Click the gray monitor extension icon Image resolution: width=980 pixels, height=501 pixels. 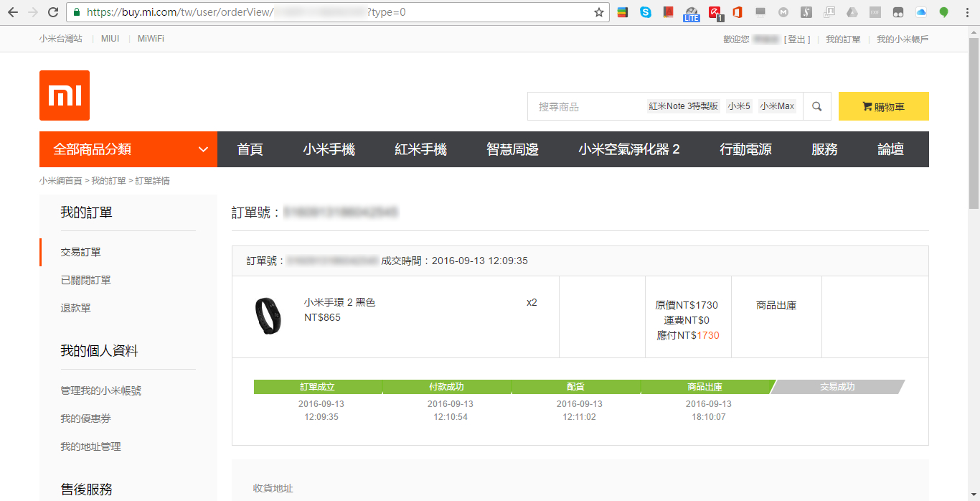pyautogui.click(x=760, y=12)
